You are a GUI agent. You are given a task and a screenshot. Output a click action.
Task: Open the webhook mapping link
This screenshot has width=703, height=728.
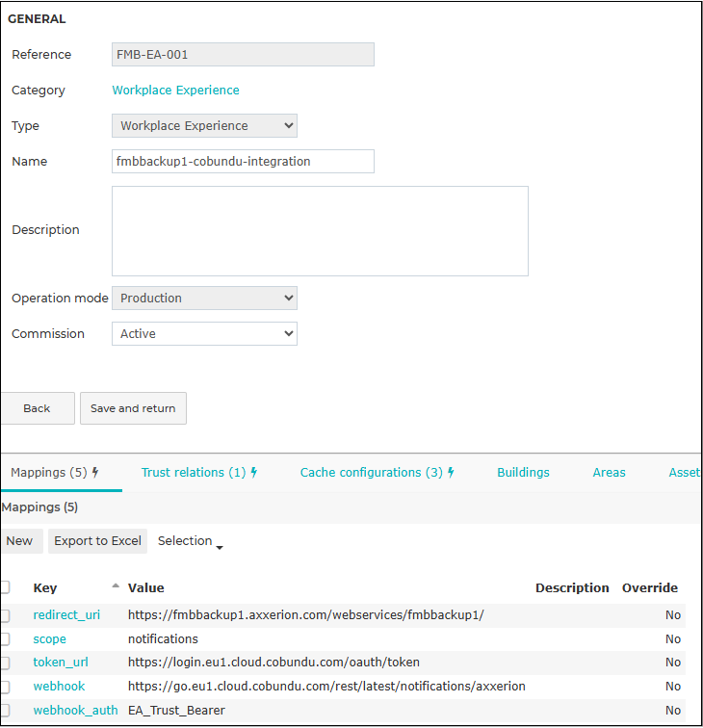click(59, 687)
